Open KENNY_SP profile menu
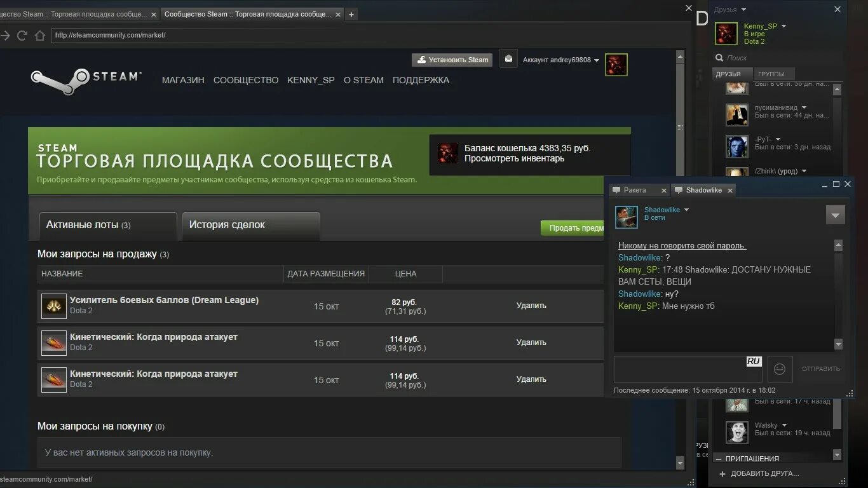The image size is (868, 488). (311, 80)
